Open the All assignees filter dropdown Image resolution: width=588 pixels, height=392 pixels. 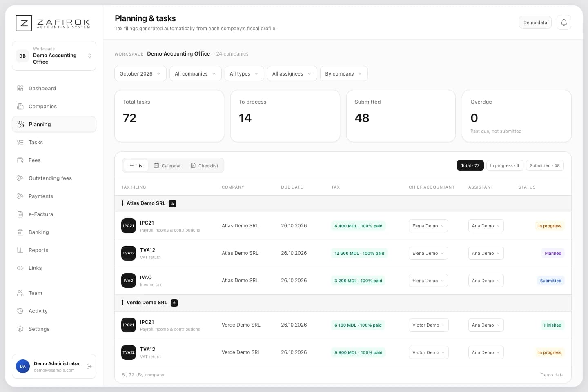[292, 73]
